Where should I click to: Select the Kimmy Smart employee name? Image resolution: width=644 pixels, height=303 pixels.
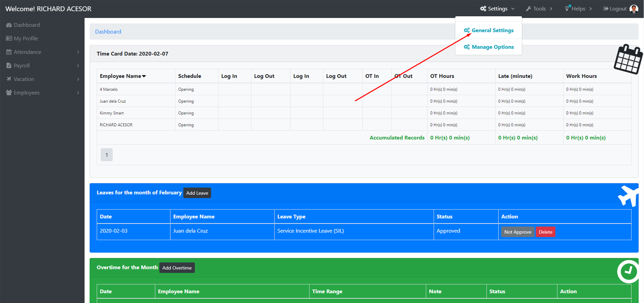pyautogui.click(x=112, y=113)
